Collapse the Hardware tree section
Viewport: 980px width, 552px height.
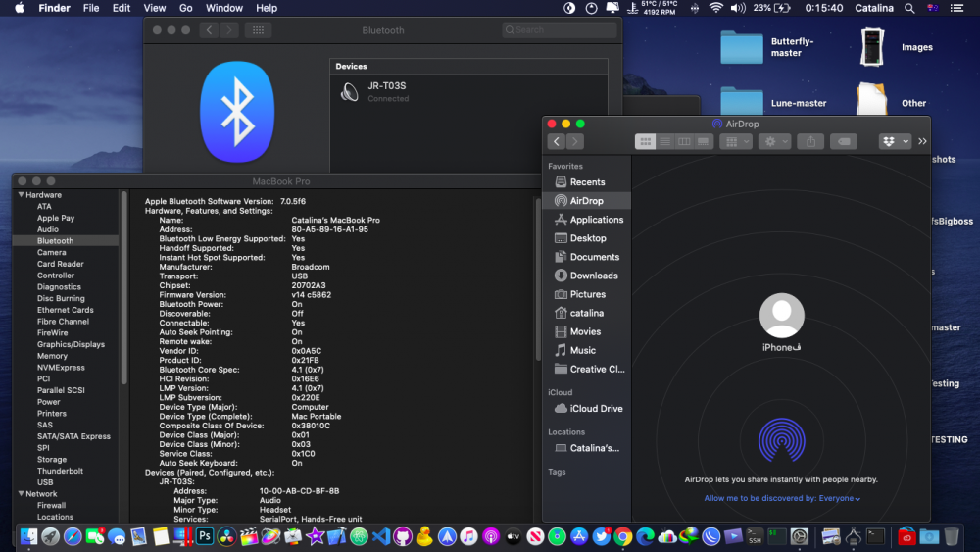click(x=21, y=195)
